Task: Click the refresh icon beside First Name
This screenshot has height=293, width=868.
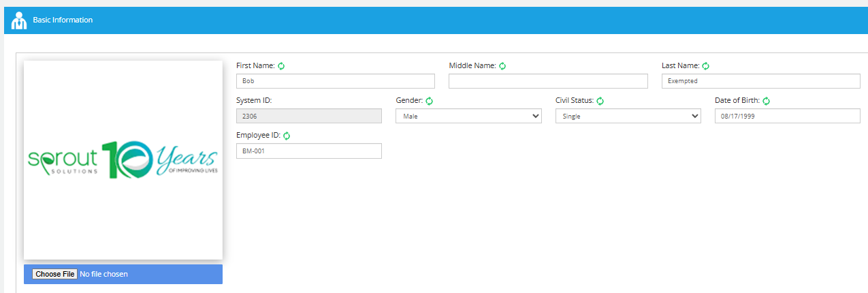Action: click(x=281, y=66)
